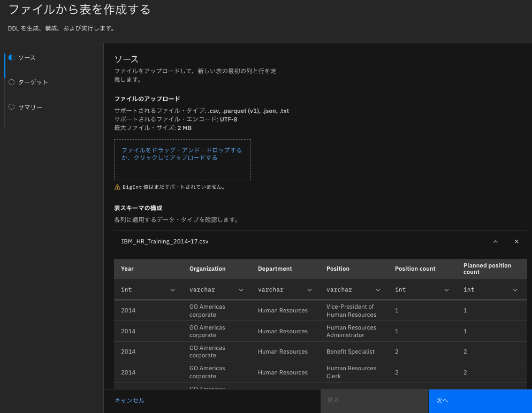
Task: Open the Department data type dropdown
Action: 310,289
